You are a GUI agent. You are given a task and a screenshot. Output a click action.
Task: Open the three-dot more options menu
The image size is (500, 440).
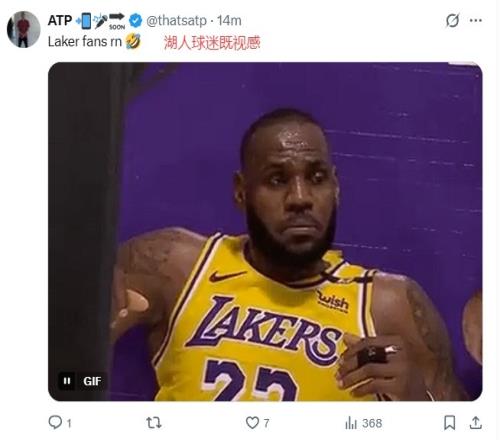(476, 20)
